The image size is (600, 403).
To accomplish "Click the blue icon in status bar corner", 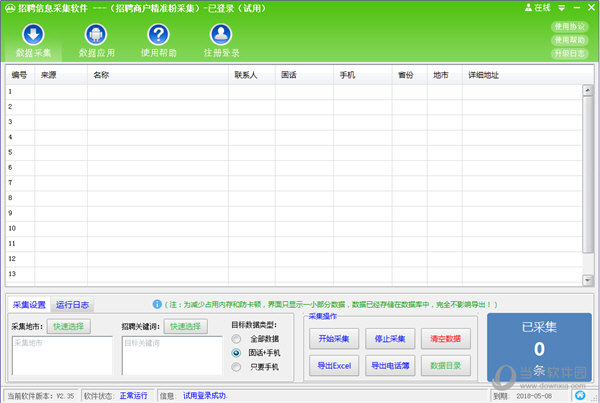I will pos(579,395).
